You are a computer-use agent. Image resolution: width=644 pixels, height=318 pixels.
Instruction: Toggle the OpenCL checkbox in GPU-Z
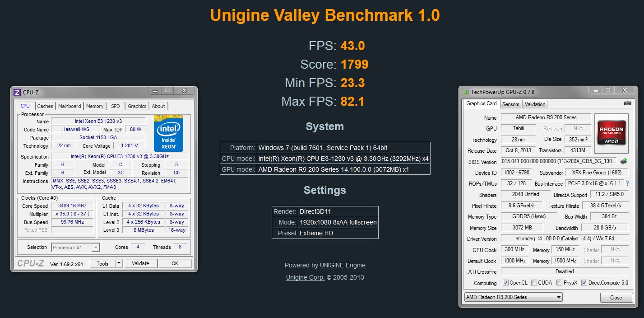pos(506,283)
